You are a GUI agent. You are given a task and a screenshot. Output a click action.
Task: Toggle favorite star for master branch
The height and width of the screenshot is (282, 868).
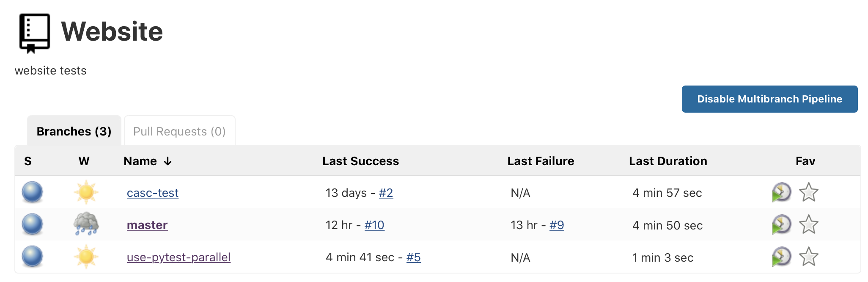808,224
